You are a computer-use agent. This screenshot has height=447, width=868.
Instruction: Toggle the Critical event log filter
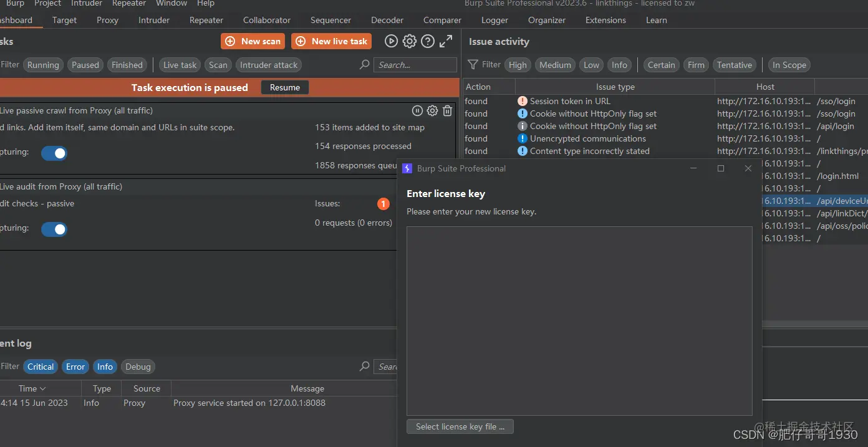pos(41,367)
